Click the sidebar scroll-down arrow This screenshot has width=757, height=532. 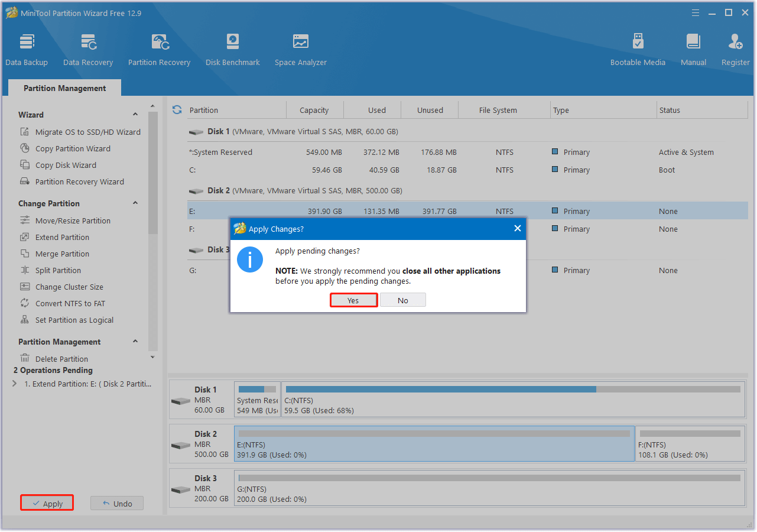click(x=153, y=357)
